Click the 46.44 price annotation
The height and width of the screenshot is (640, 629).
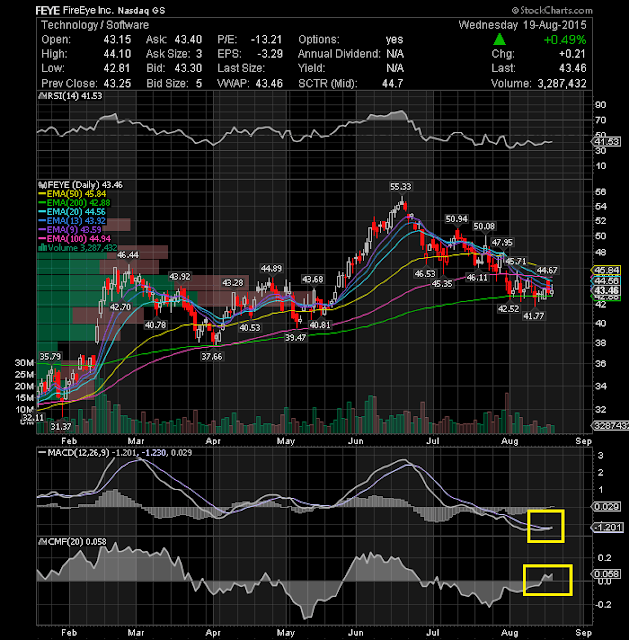tap(128, 255)
